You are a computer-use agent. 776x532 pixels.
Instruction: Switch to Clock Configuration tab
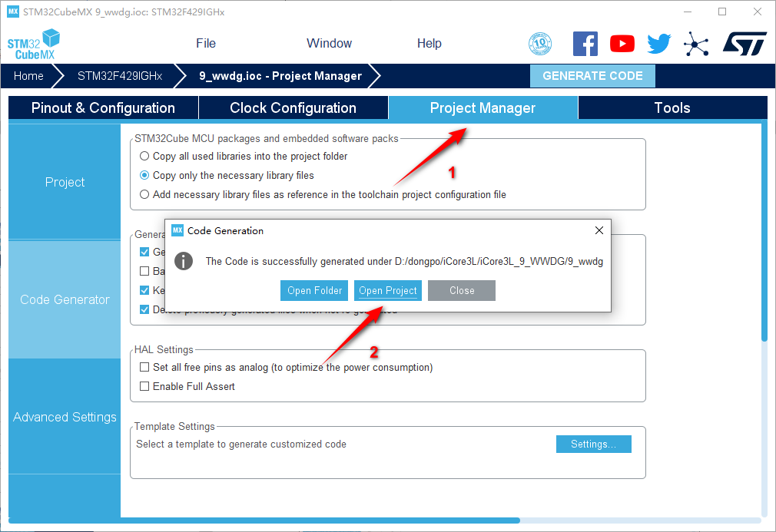(x=293, y=108)
